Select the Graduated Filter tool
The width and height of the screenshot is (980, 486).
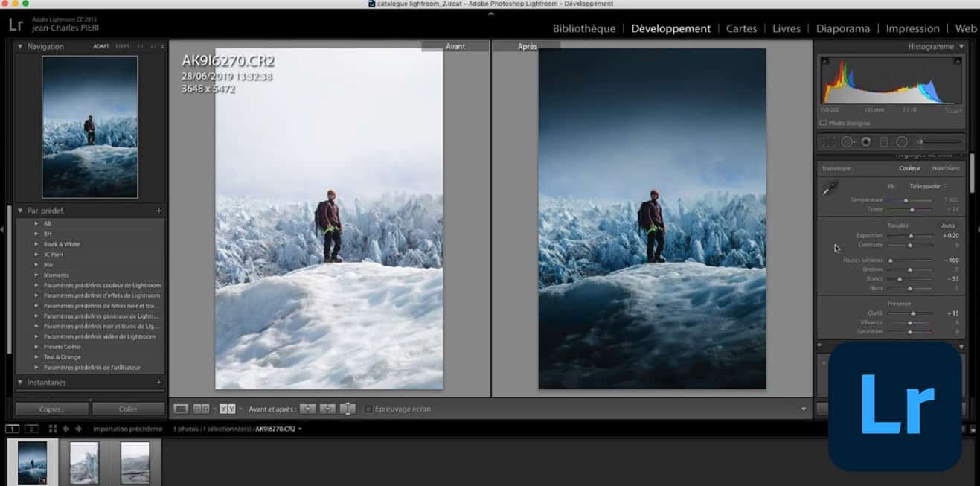click(883, 141)
